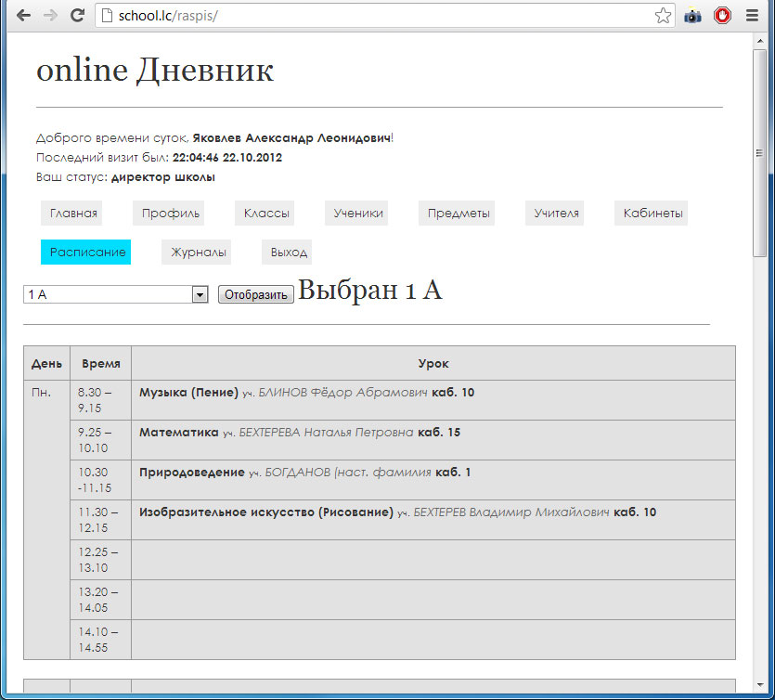Click the vertical scrollbar thumb
775x700 pixels.
pos(759,153)
